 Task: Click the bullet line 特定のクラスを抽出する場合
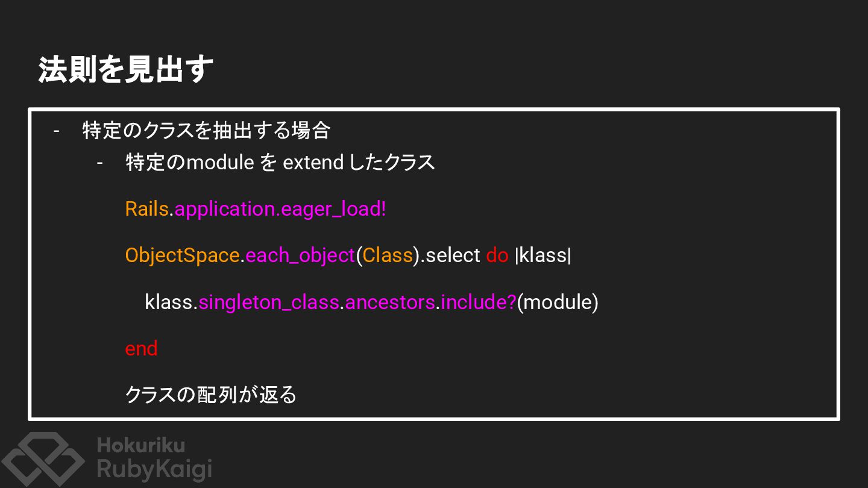[x=206, y=130]
